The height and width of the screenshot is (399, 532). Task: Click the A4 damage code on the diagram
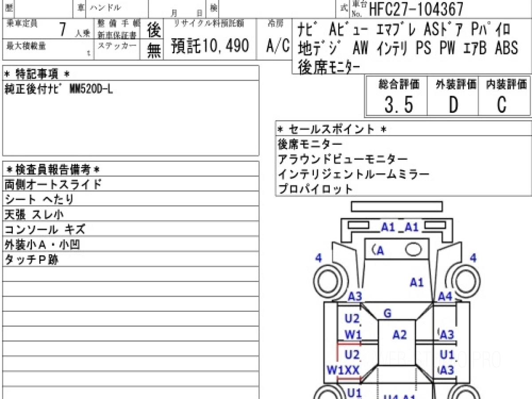pos(445,297)
